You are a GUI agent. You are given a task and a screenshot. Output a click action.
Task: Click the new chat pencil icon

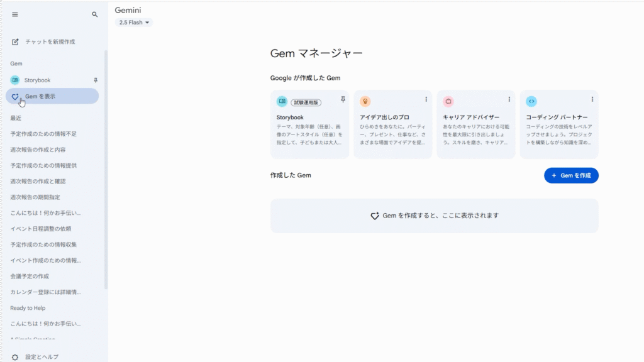[x=16, y=41]
